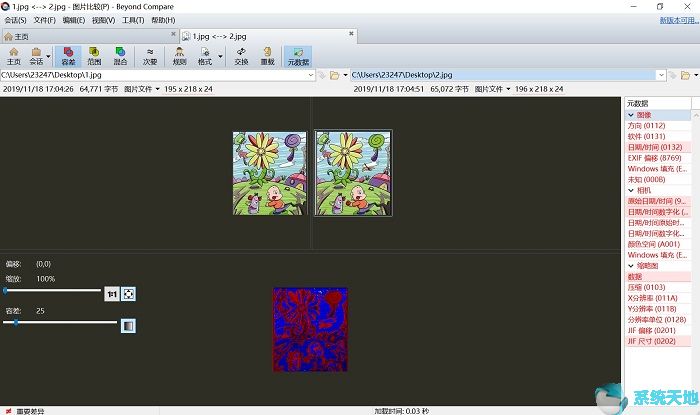This screenshot has width=700, height=415.
Task: Select the 容差 tolerance view mode
Action: pyautogui.click(x=68, y=56)
